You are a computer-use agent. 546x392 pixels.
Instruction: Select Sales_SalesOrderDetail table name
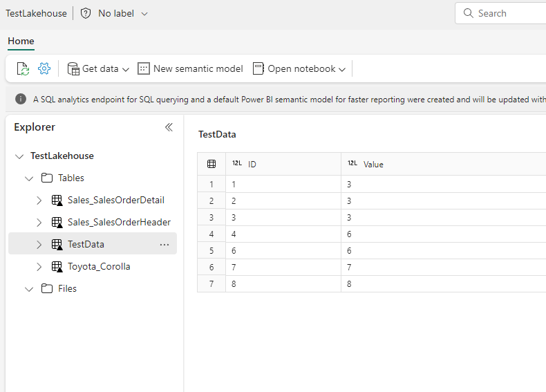(x=116, y=200)
